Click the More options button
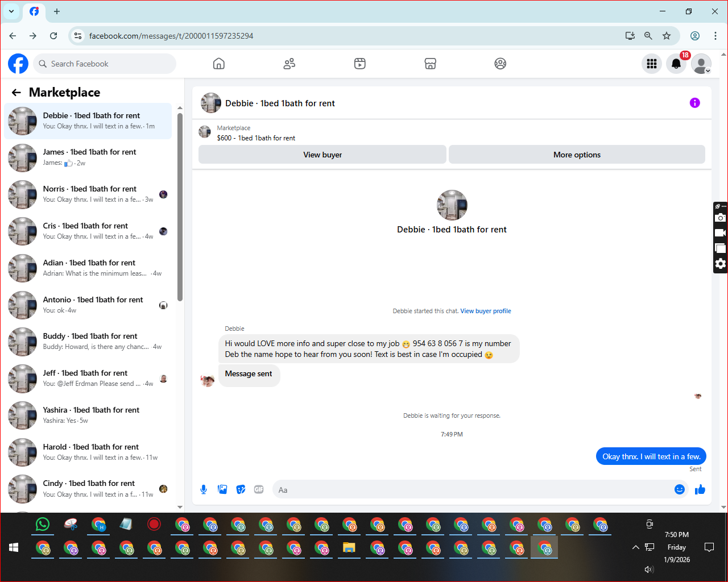This screenshot has height=582, width=728. tap(577, 155)
